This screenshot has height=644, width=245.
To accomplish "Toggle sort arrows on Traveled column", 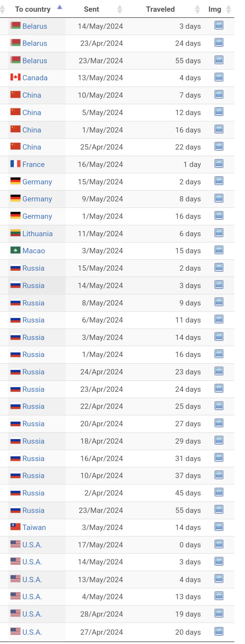I will [x=198, y=9].
